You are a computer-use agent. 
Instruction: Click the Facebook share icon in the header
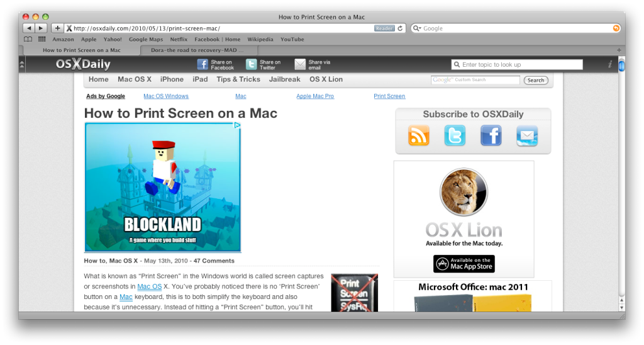[203, 65]
